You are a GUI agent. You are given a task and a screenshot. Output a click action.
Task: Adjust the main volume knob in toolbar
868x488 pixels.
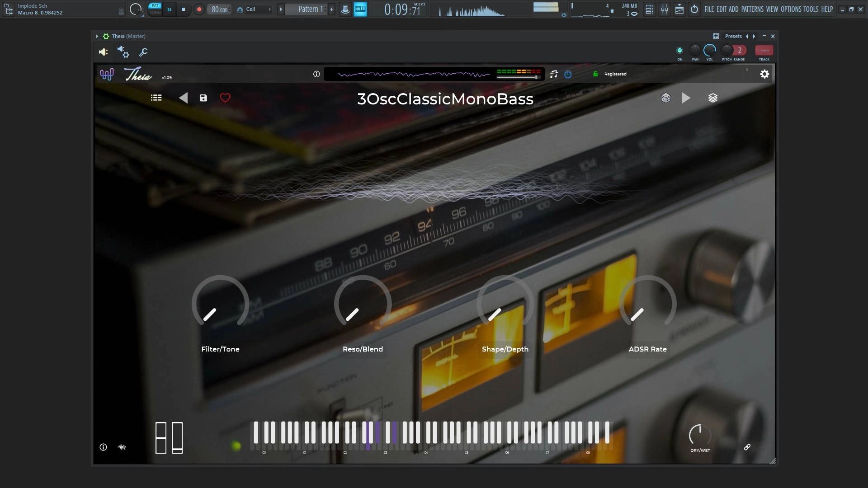coord(135,9)
